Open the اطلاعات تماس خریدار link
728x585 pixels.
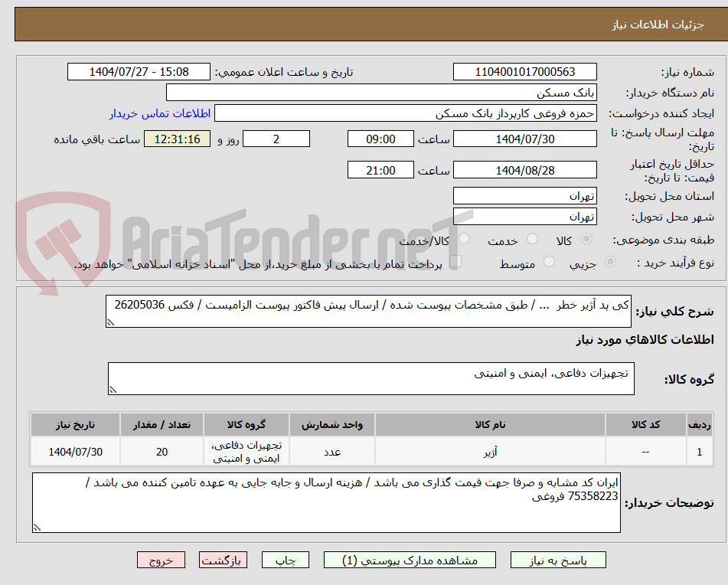click(x=158, y=113)
